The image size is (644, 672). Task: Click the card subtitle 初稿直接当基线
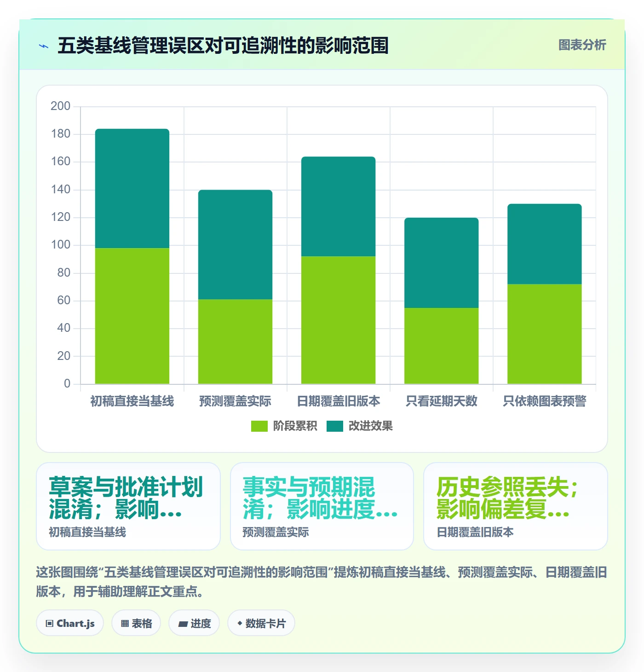87,533
